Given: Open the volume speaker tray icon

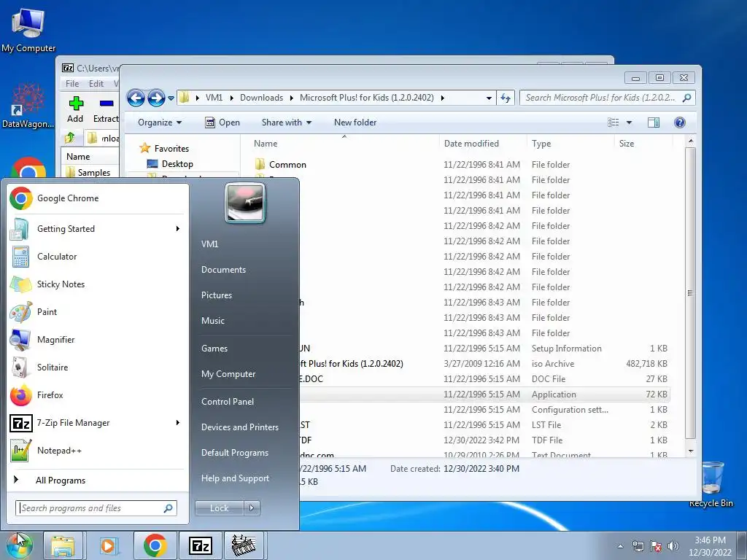Looking at the screenshot, I should pos(673,546).
